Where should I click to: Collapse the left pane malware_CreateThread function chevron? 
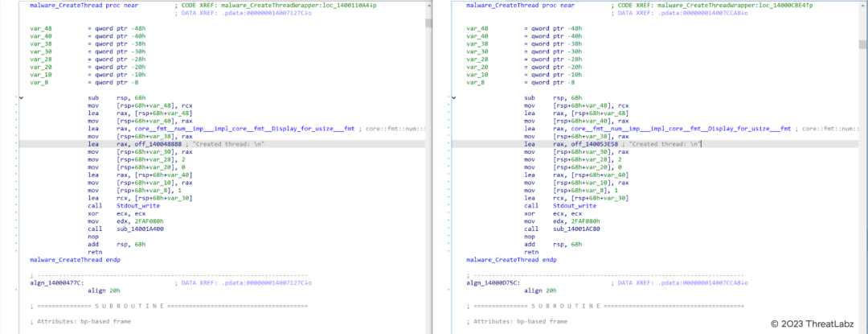tap(20, 97)
